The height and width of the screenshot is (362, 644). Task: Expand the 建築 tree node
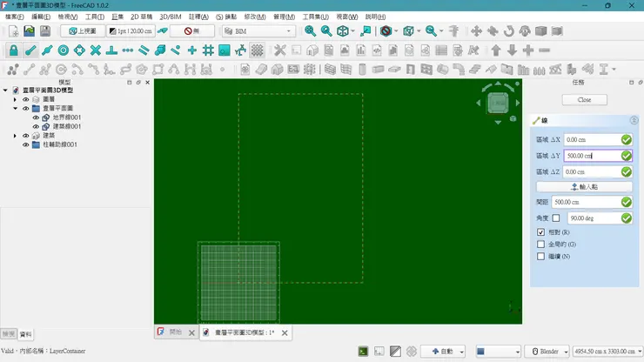click(15, 136)
